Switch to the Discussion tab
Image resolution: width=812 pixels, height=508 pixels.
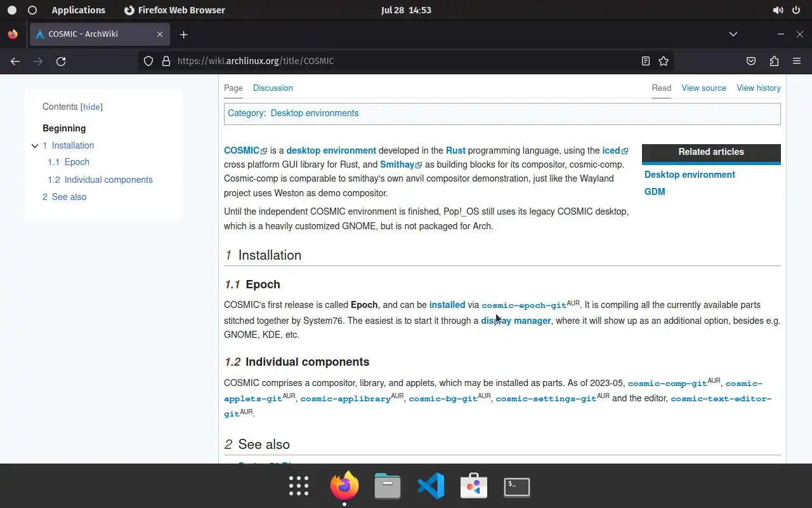click(273, 88)
